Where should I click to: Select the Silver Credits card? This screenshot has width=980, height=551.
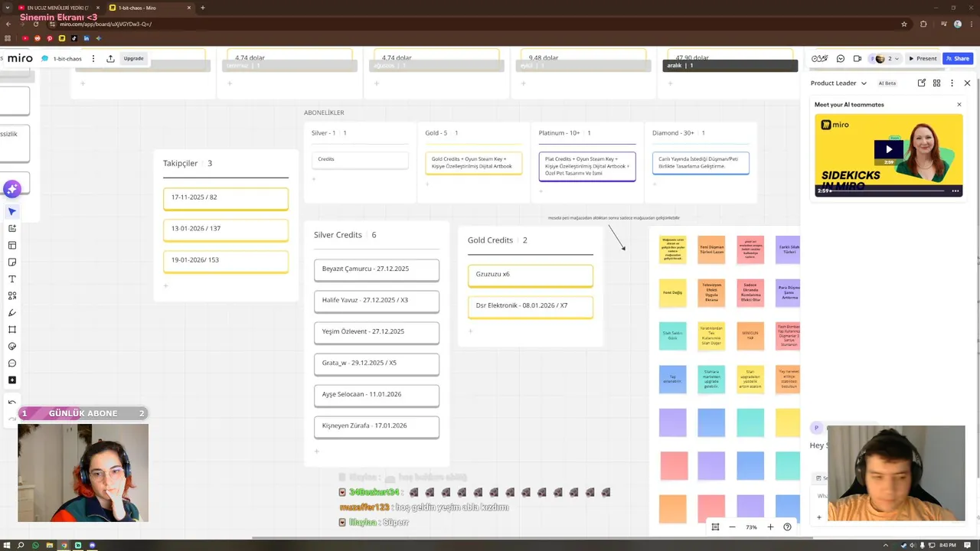(360, 160)
